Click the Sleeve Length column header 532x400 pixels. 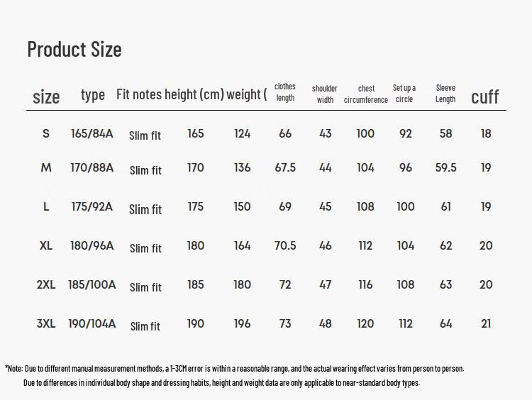(445, 94)
